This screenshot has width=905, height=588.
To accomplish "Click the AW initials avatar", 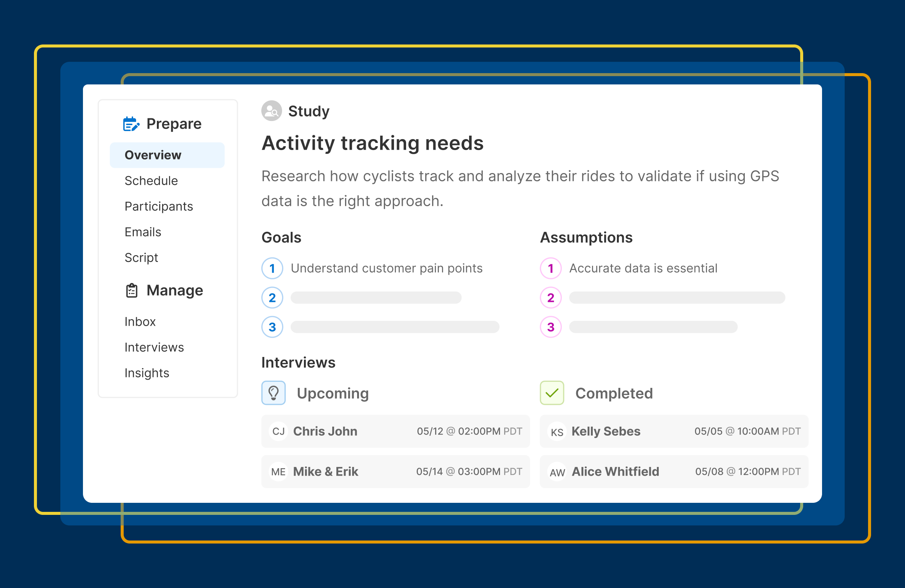I will click(x=557, y=472).
